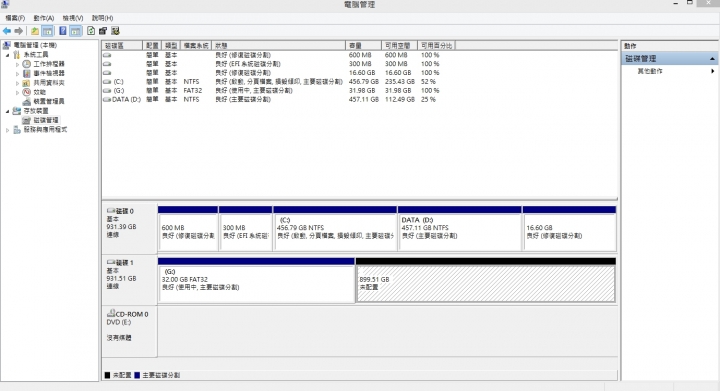Click the Properties toolbar icon
Screen dimensions: 720x391
pyautogui.click(x=103, y=31)
